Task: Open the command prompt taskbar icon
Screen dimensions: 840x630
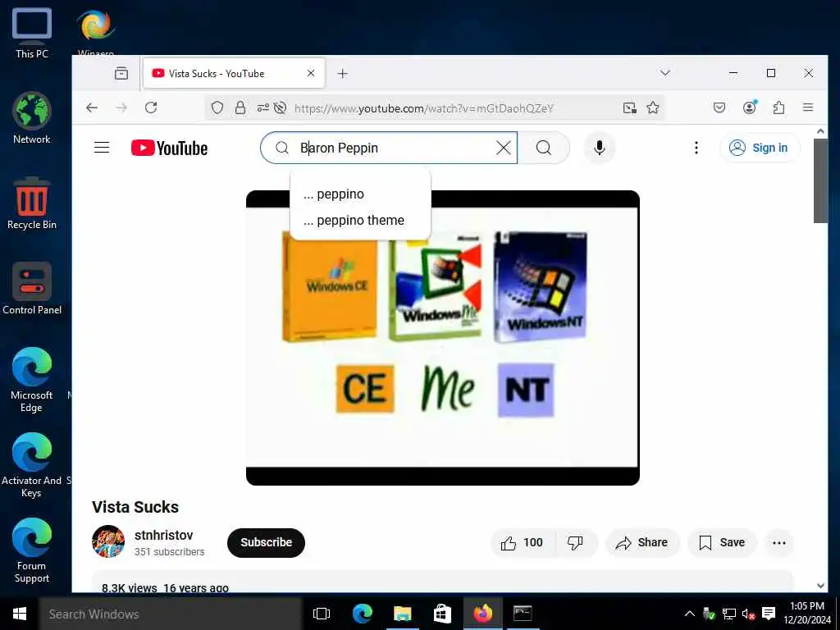Action: pyautogui.click(x=523, y=614)
